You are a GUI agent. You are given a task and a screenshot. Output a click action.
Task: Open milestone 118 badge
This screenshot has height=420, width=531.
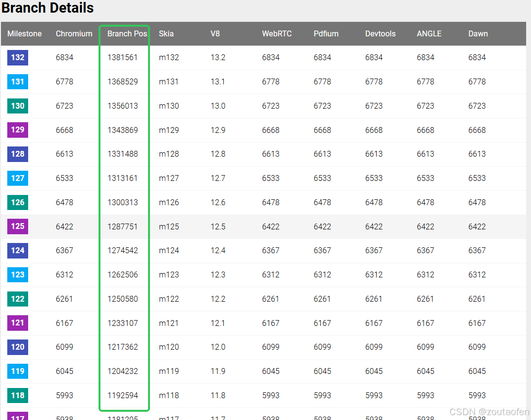click(x=17, y=395)
